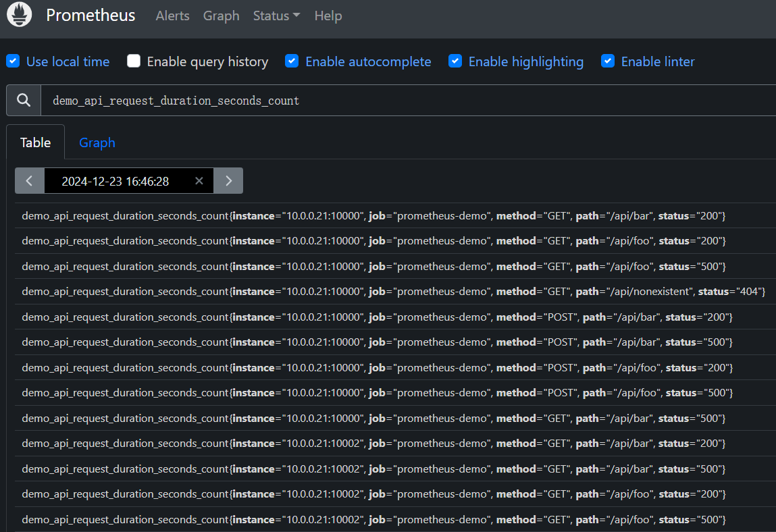Go to next evaluation time arrow
The width and height of the screenshot is (776, 532).
coord(228,181)
